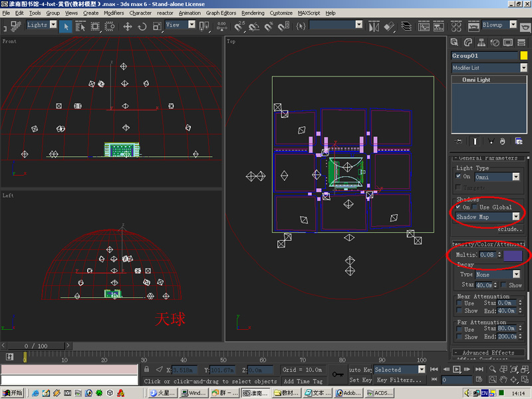532x399 pixels.
Task: Open the MAXScript menu
Action: (309, 13)
